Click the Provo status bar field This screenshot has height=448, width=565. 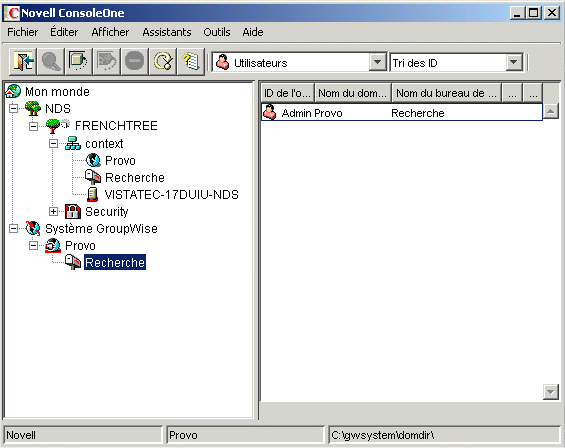coord(246,435)
